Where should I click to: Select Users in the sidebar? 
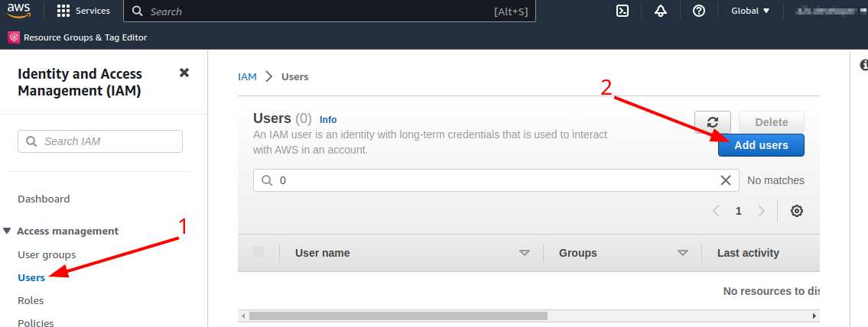[x=31, y=278]
